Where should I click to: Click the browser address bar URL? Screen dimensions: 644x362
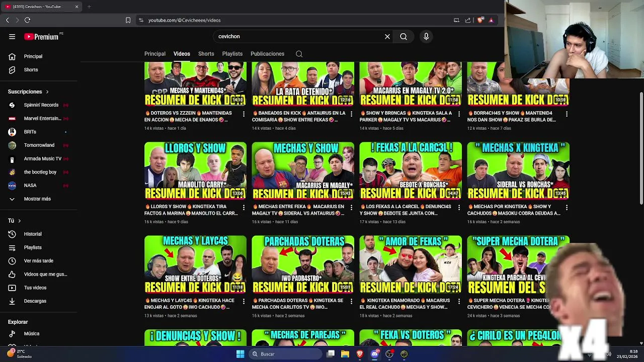tap(184, 20)
